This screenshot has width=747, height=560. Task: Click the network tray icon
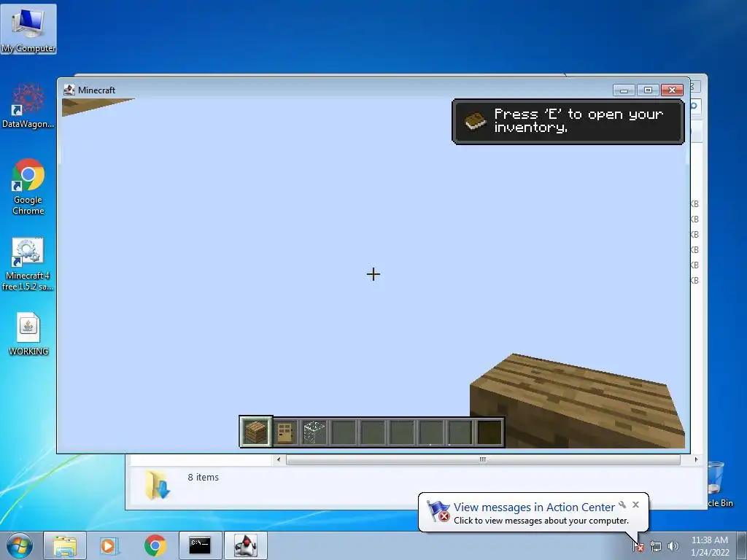coord(656,547)
